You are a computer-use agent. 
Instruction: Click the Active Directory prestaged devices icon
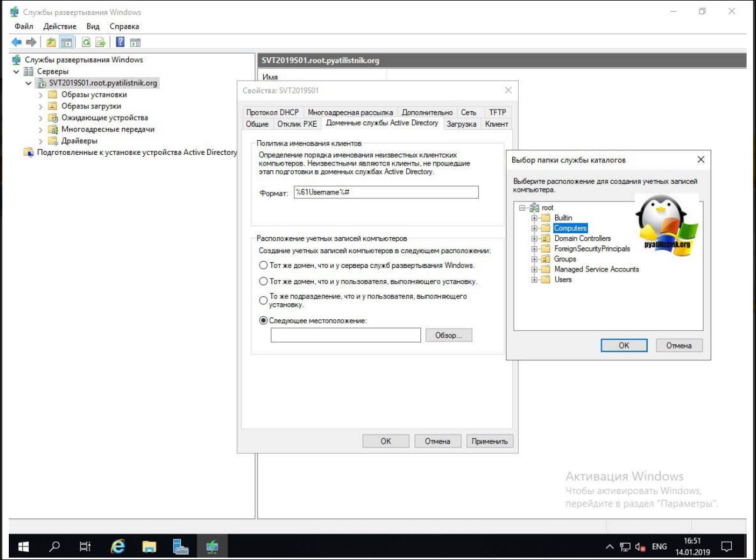(28, 152)
